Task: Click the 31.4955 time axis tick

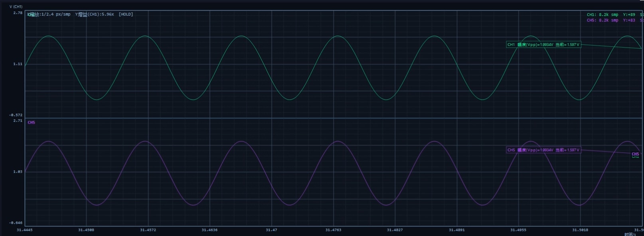Action: [x=518, y=230]
